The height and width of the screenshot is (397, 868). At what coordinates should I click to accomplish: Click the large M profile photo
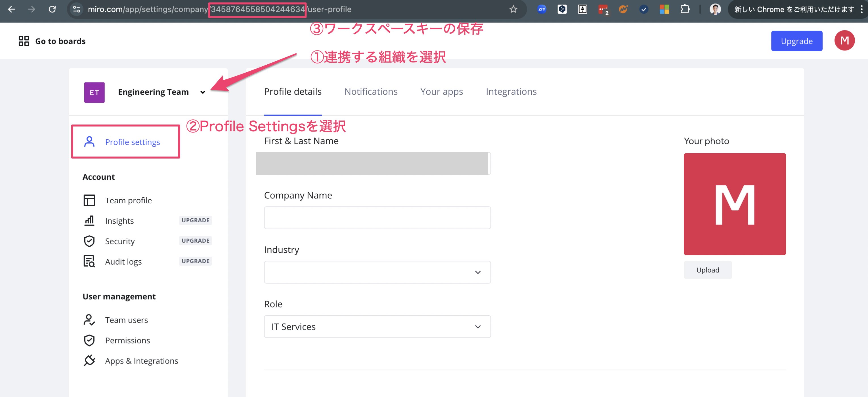(x=735, y=204)
